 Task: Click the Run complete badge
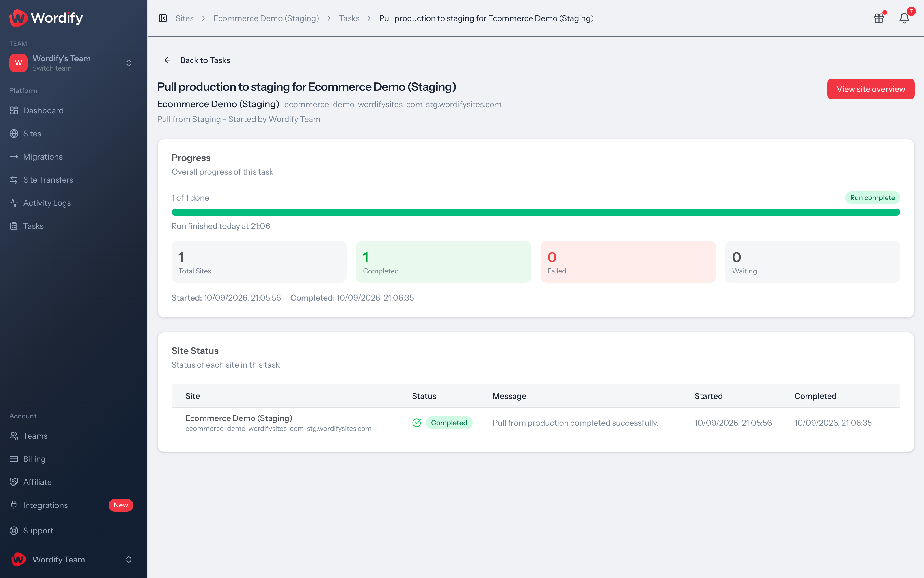point(872,198)
